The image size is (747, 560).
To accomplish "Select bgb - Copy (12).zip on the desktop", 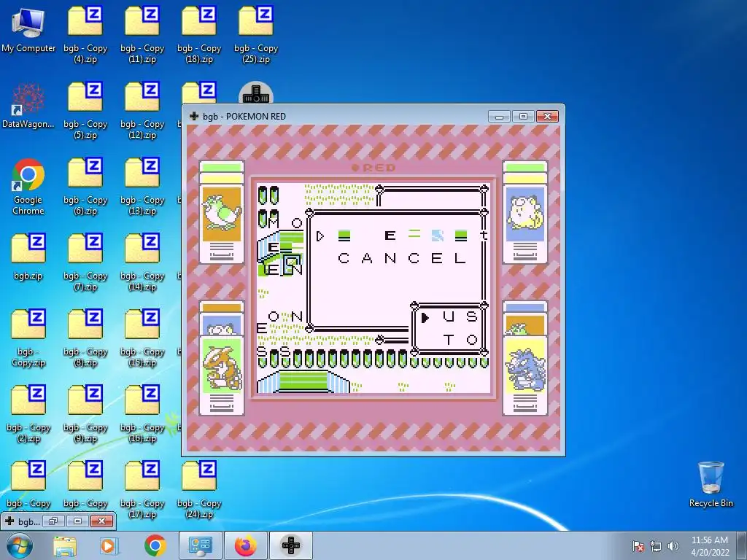I will pos(142,111).
